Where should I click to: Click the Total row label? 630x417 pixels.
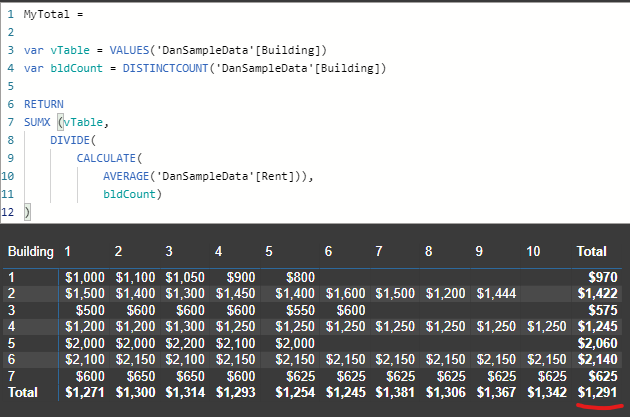[x=23, y=392]
